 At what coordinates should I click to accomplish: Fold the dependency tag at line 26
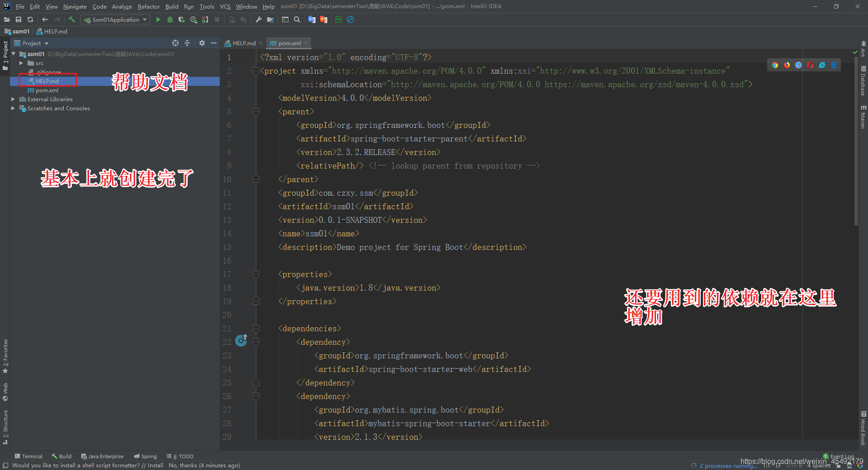[256, 396]
